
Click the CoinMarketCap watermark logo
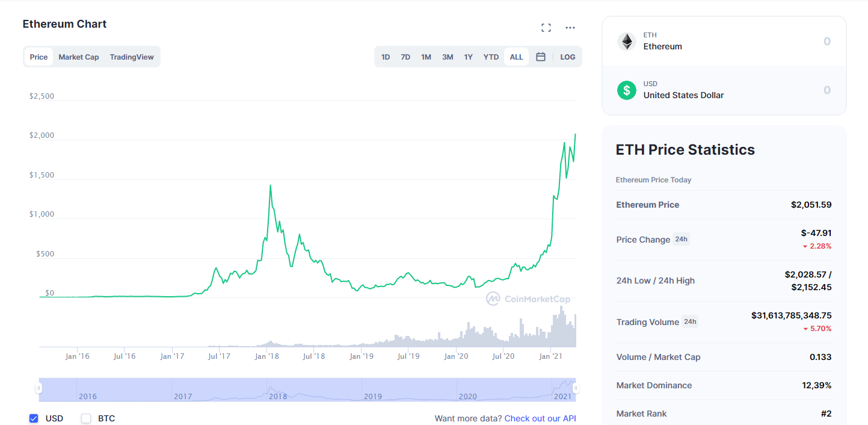tap(528, 299)
